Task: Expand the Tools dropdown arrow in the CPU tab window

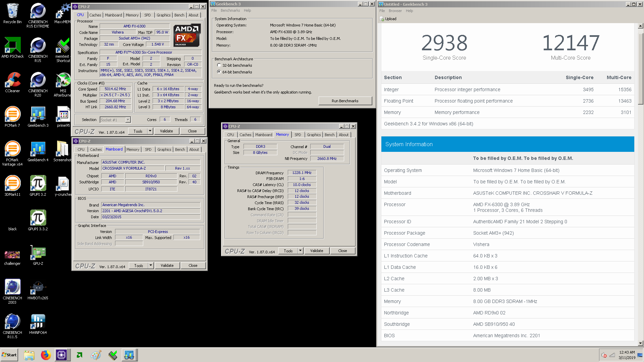Action: click(x=150, y=131)
